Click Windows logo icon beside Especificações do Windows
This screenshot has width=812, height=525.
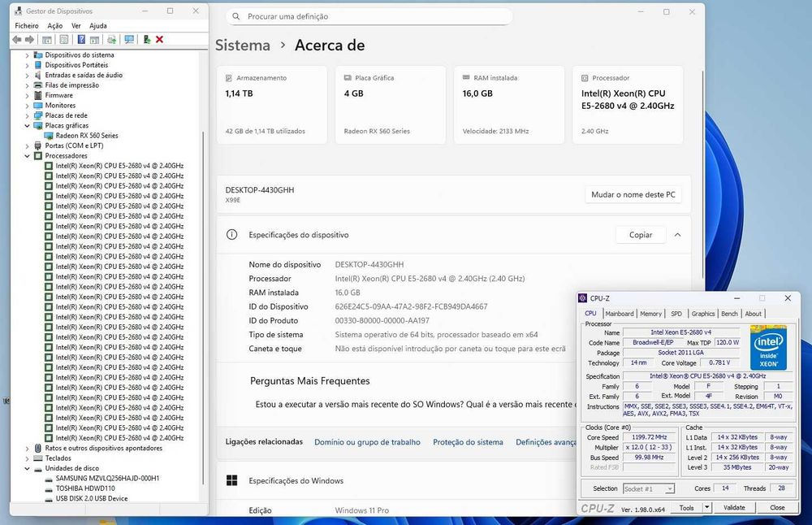232,480
